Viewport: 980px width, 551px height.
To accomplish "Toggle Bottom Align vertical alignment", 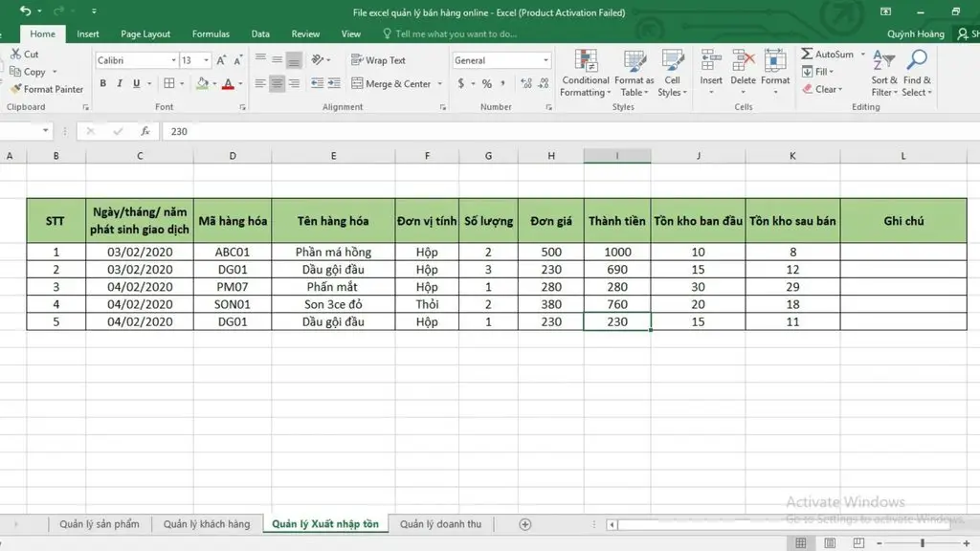I will click(x=294, y=60).
